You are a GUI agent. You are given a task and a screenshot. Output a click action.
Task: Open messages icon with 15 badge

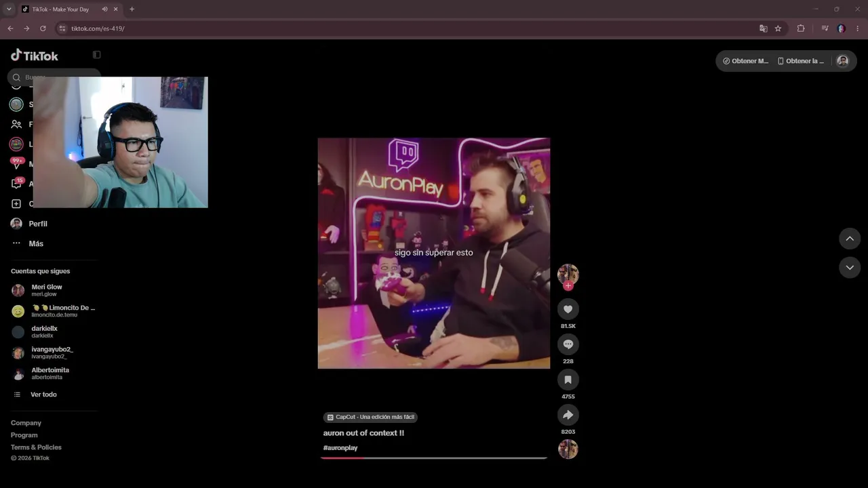pos(17,184)
